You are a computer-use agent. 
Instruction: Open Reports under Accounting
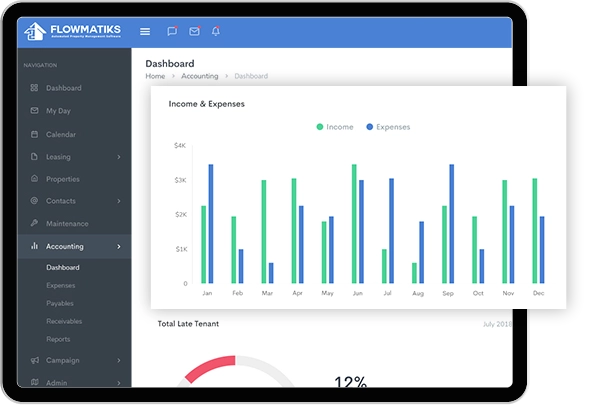pos(58,339)
